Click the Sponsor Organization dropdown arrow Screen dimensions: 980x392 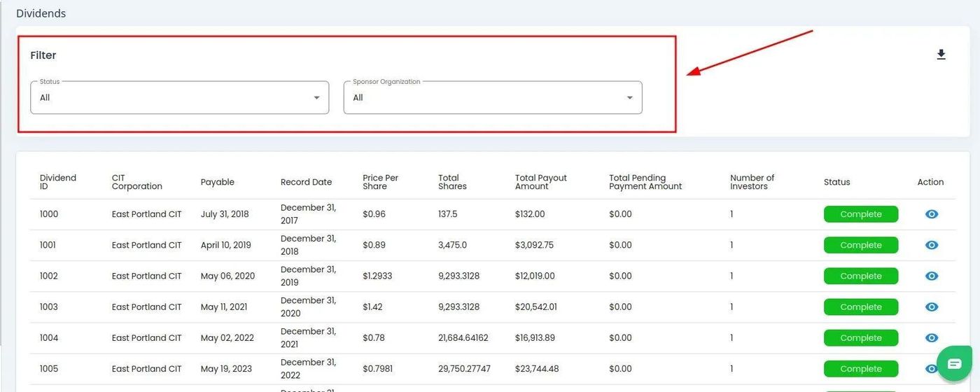[x=629, y=98]
